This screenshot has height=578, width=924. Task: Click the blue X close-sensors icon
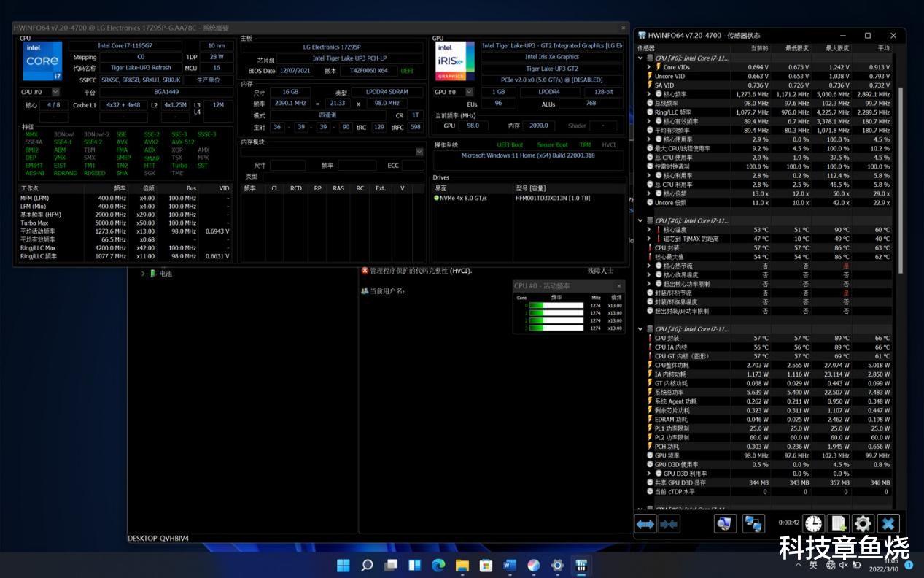click(888, 524)
